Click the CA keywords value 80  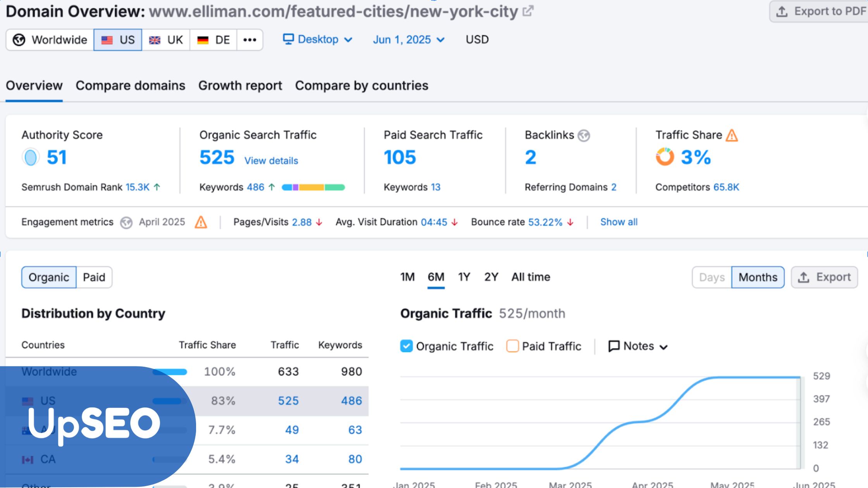[x=355, y=459]
